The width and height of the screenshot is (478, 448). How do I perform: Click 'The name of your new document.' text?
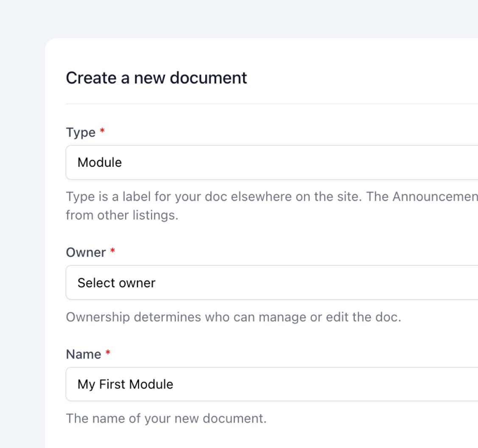[166, 419]
